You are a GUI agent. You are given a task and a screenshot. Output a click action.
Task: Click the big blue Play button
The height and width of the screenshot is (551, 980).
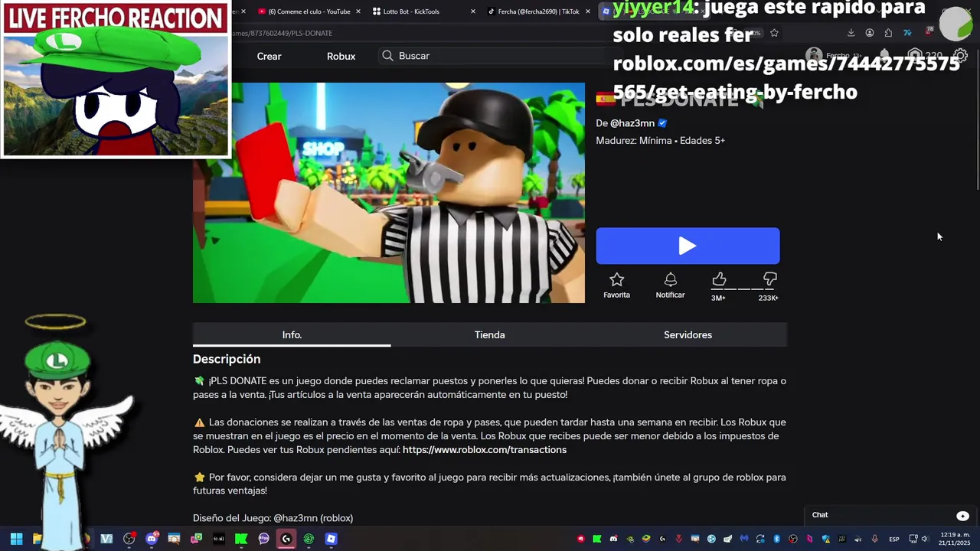[688, 246]
